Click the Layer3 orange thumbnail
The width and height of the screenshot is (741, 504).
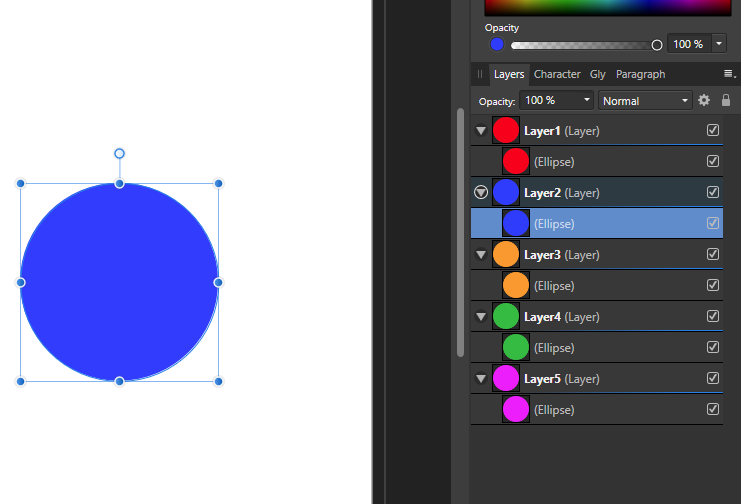[506, 254]
